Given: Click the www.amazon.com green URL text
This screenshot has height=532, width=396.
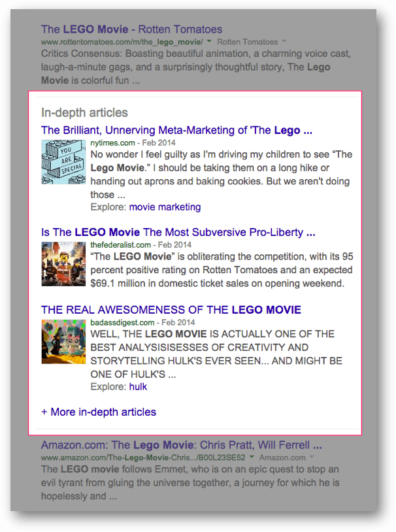Looking at the screenshot, I should pos(143,457).
